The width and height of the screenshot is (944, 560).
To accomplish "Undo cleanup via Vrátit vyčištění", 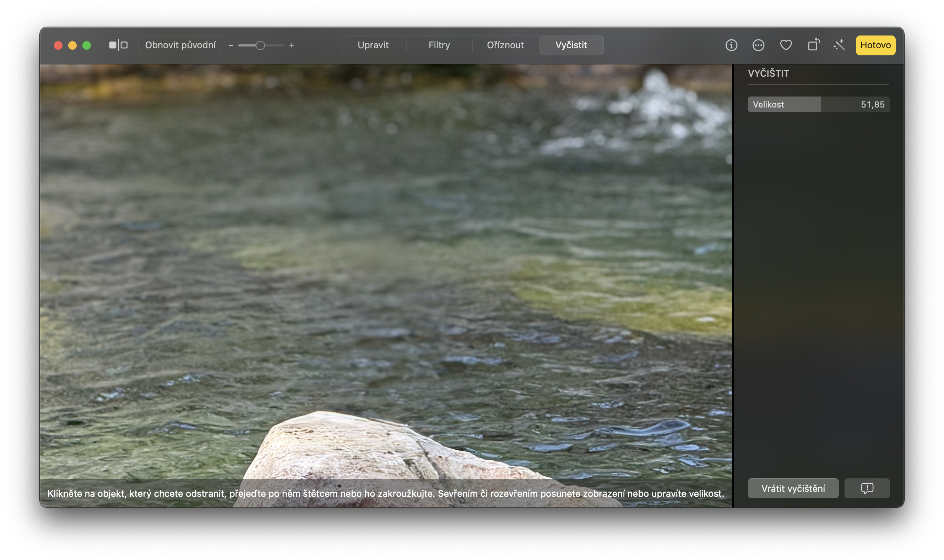I will tap(793, 488).
